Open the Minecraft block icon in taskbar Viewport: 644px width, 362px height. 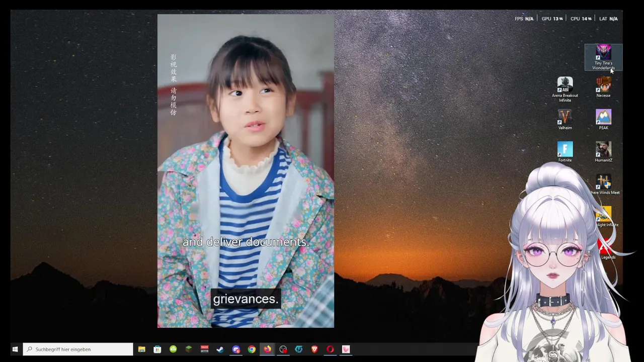[x=189, y=349]
